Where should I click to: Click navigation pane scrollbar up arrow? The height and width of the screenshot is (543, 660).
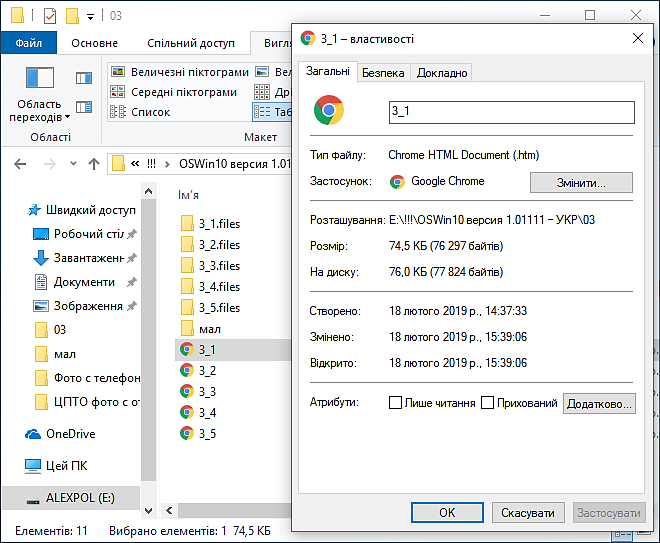[149, 192]
